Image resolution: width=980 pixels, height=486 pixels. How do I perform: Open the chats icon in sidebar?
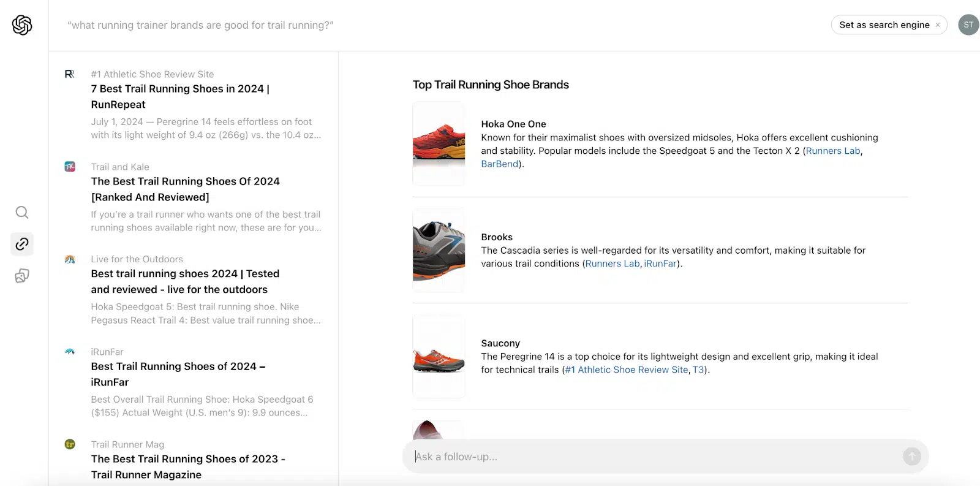point(22,276)
